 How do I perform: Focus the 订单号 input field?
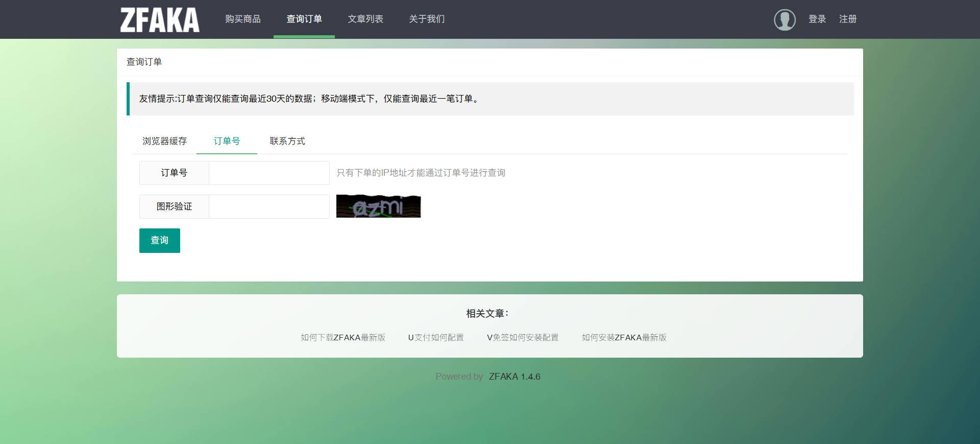click(x=269, y=173)
